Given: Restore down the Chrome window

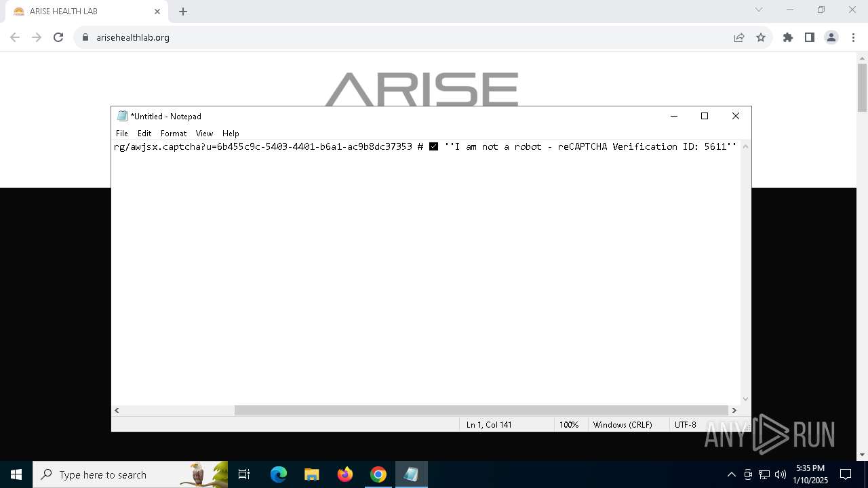Looking at the screenshot, I should coord(821,9).
